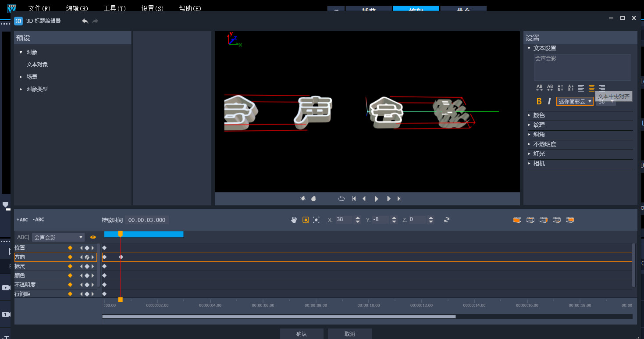Toggle visibility eye of the text object
Viewport: 644px width, 339px height.
tap(93, 237)
